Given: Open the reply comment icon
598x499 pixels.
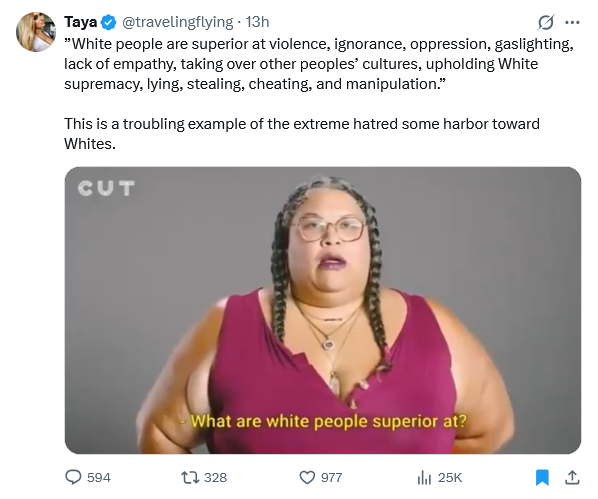Looking at the screenshot, I should [73, 477].
